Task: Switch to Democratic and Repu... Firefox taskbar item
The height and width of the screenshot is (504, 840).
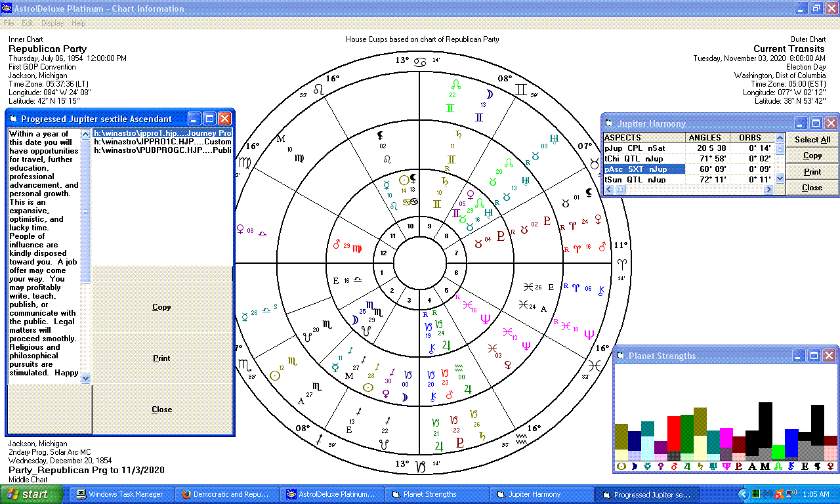Action: pyautogui.click(x=226, y=494)
